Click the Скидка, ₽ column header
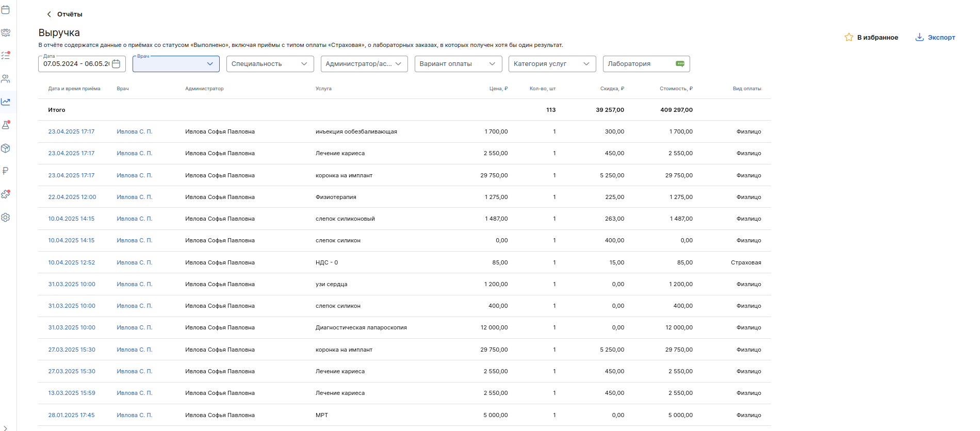 pyautogui.click(x=612, y=89)
